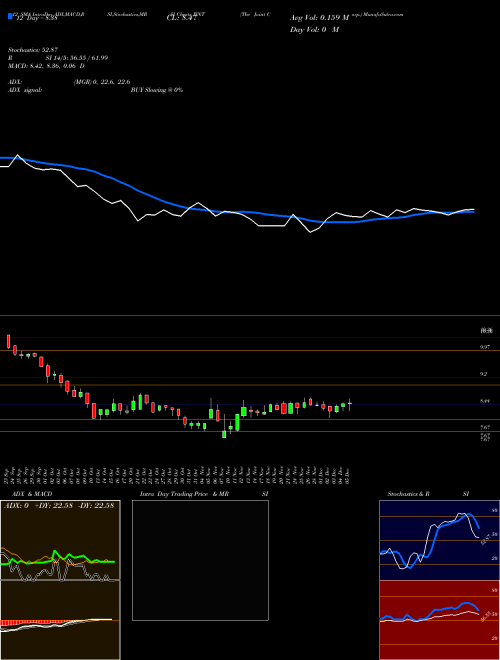Click the BUY Slowing @ 0% signal text
The width and height of the screenshot is (500, 660).
coord(157,90)
